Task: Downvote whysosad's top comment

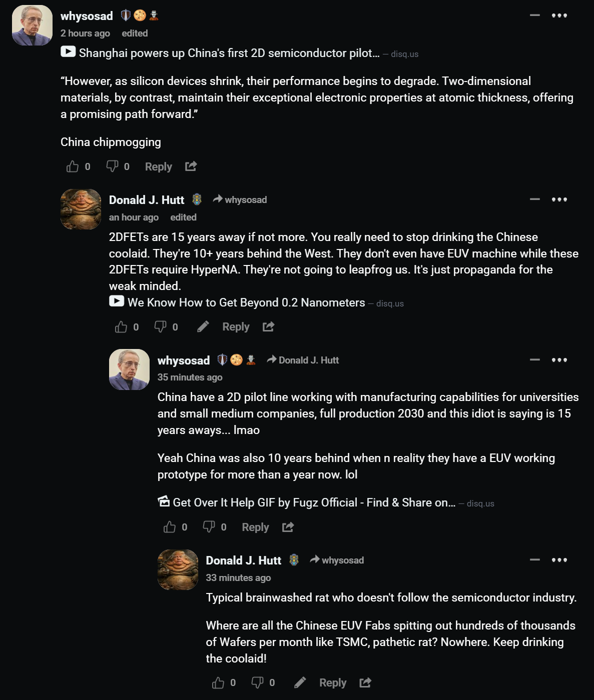Action: click(112, 166)
